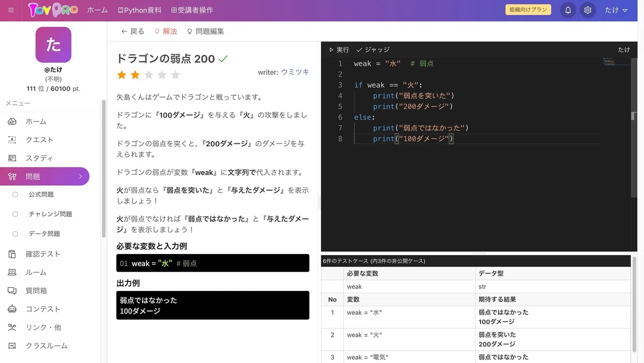Click the sidebar vertical scrollbar
This screenshot has width=644, height=363.
pyautogui.click(x=104, y=168)
